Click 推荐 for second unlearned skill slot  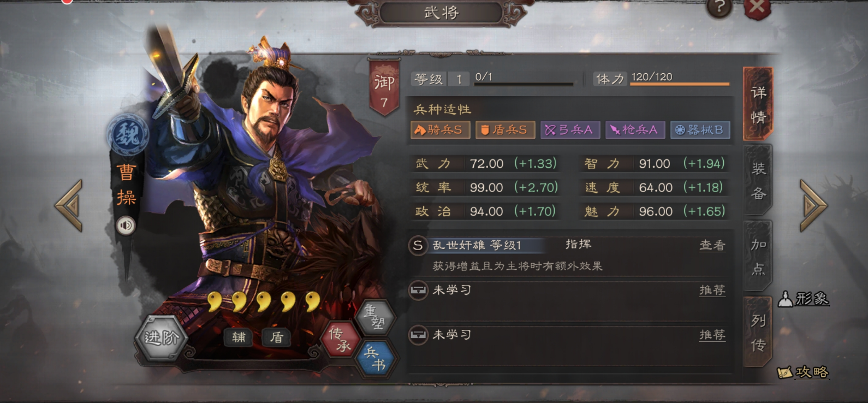click(712, 335)
